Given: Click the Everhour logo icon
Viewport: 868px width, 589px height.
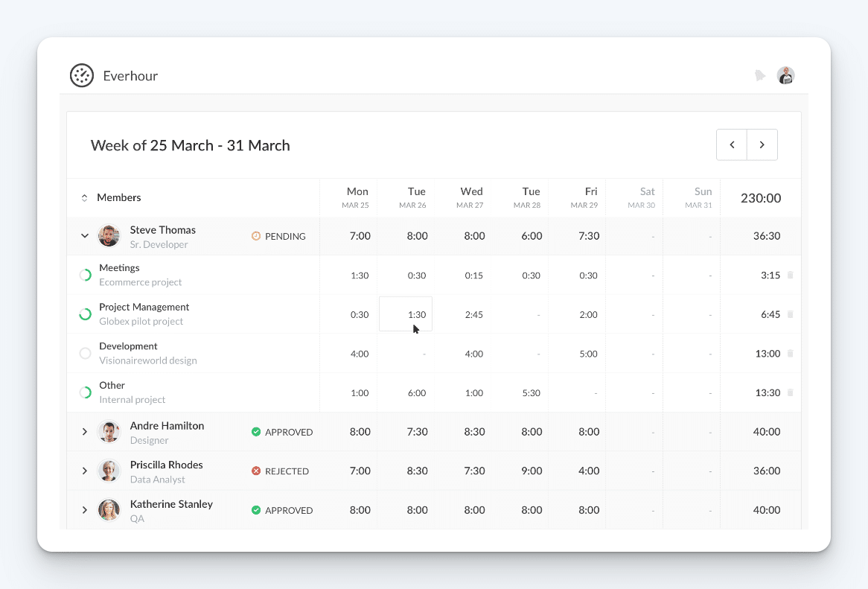Looking at the screenshot, I should 81,75.
